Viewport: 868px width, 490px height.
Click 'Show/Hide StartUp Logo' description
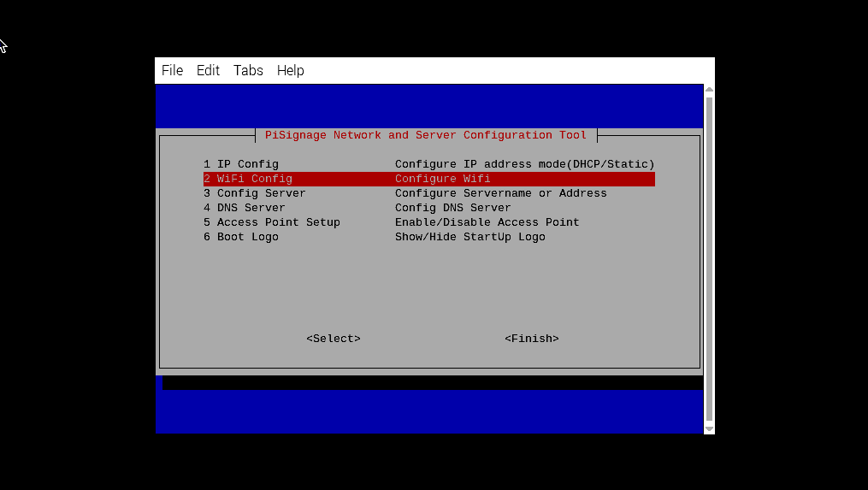470,236
